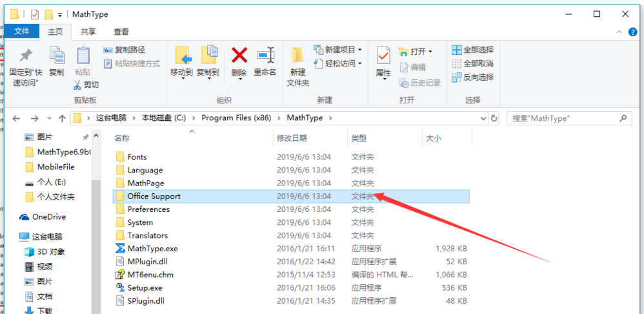The width and height of the screenshot is (644, 314).
Task: Open the Customize Quick Access Toolbar dropdown
Action: click(x=60, y=15)
